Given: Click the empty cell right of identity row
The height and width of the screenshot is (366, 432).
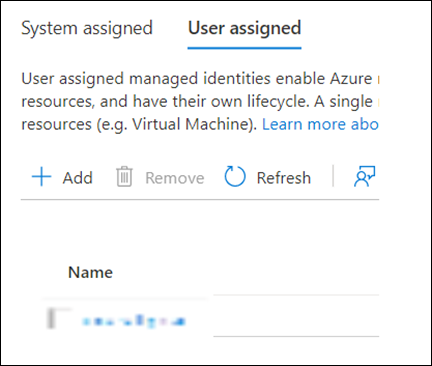Looking at the screenshot, I should coord(296,316).
